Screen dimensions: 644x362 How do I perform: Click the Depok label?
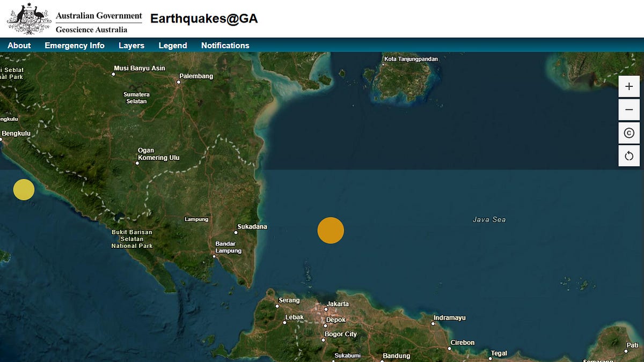click(336, 320)
